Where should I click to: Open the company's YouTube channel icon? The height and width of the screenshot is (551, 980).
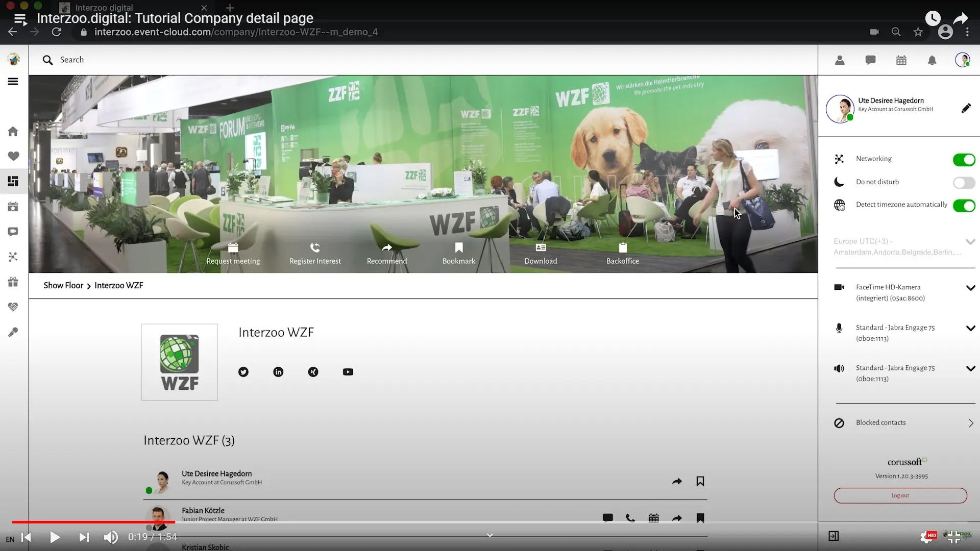click(x=348, y=372)
